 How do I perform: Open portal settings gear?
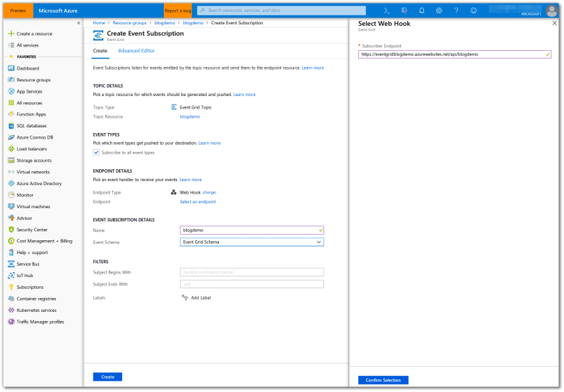pyautogui.click(x=439, y=10)
